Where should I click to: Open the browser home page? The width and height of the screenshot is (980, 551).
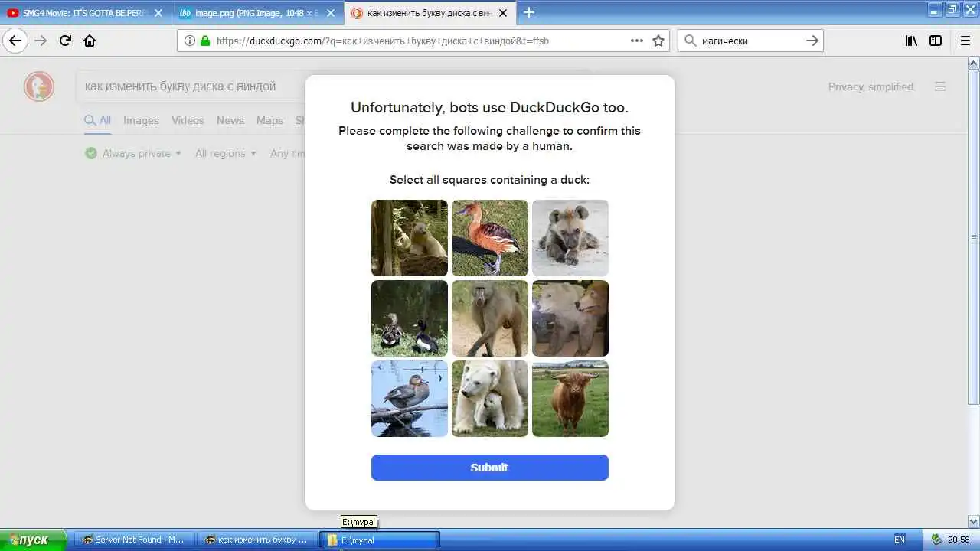90,41
